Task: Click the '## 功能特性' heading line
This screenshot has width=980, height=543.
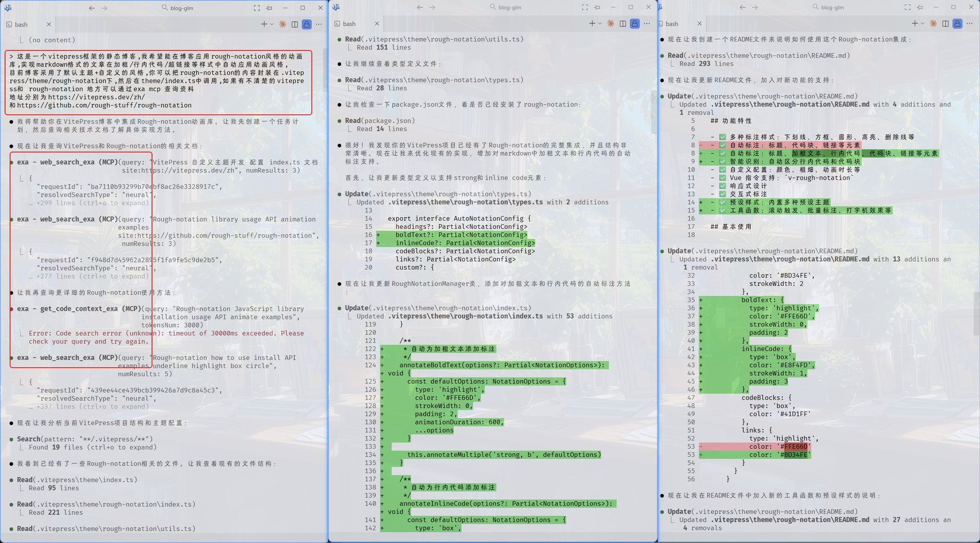Action: tap(731, 121)
